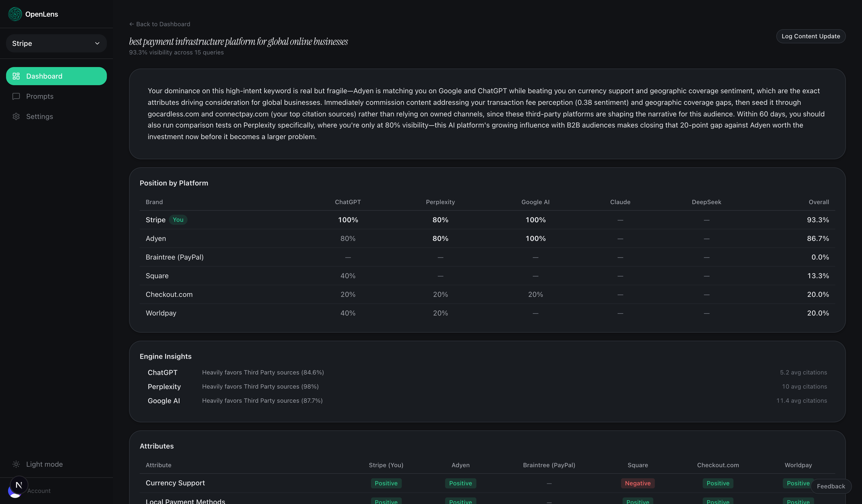The image size is (862, 504).
Task: Select the Adyen row in Position table
Action: [156, 238]
